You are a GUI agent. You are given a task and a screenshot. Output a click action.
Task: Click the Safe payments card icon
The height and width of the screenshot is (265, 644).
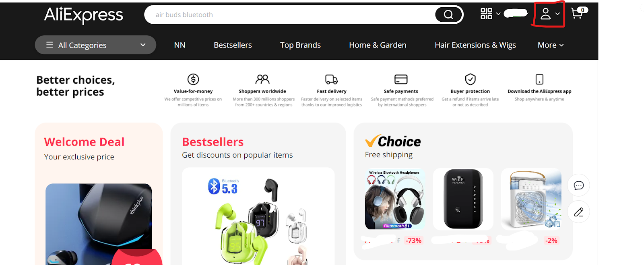(401, 79)
